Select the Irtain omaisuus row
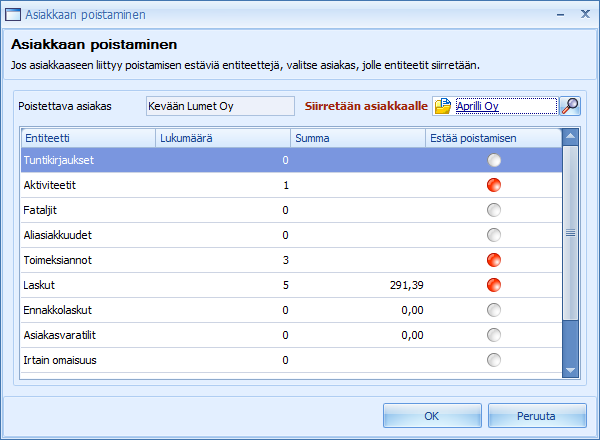The height and width of the screenshot is (440, 600). coord(292,360)
